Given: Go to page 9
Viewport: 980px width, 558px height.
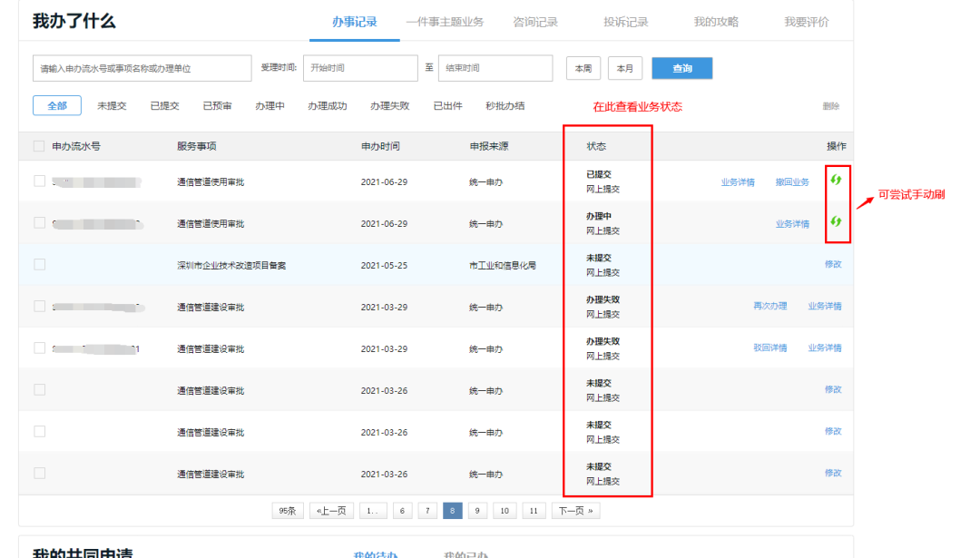Looking at the screenshot, I should coord(477,511).
